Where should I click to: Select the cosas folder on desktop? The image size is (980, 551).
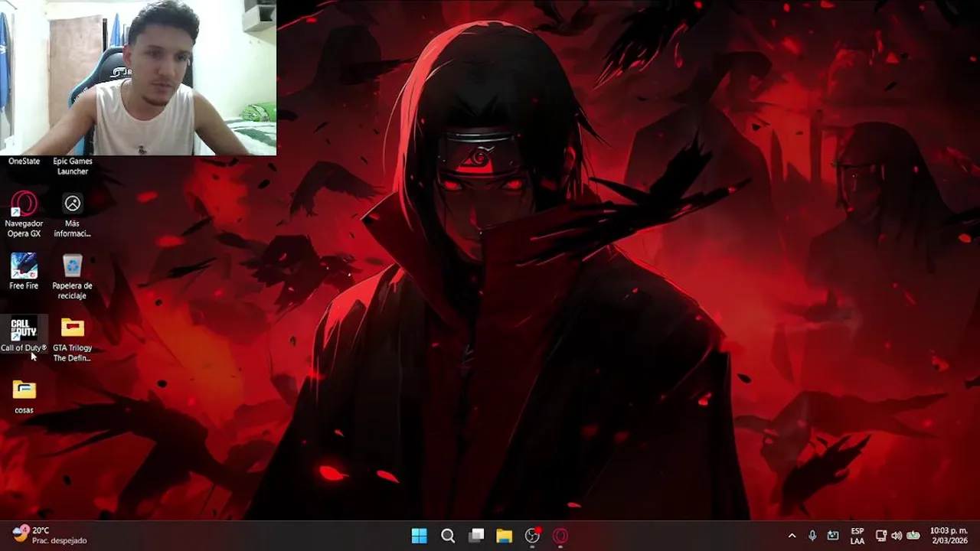[x=24, y=396]
